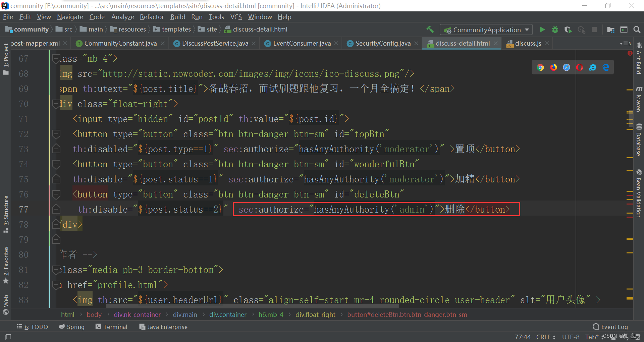Open the VCS menu
Image resolution: width=644 pixels, height=342 pixels.
pos(236,17)
